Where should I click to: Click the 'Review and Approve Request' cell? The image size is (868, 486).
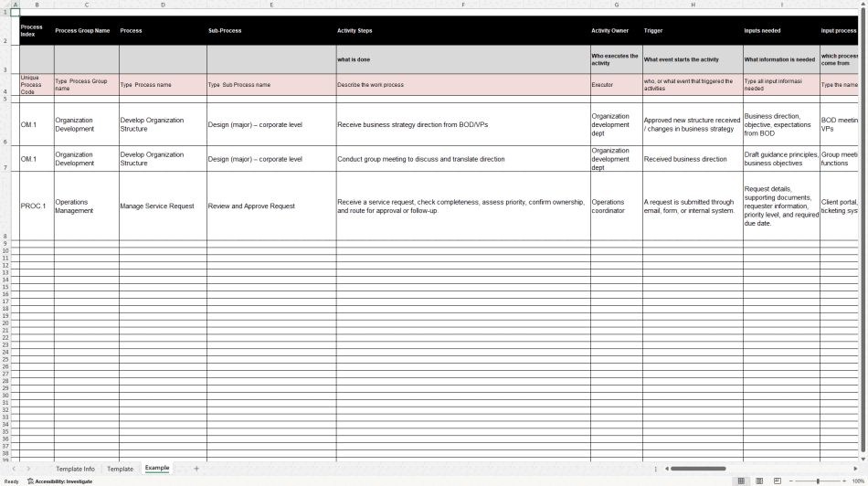click(x=271, y=206)
